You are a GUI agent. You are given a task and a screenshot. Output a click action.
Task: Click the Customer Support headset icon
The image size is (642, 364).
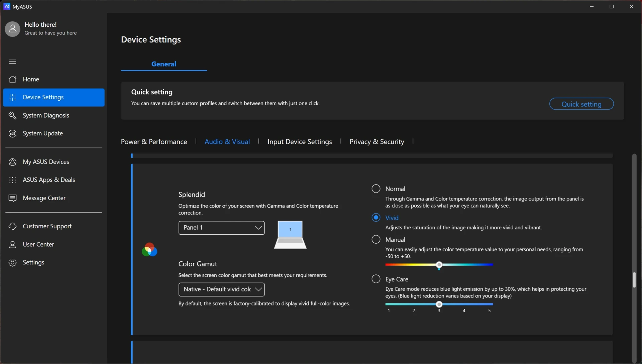pyautogui.click(x=12, y=226)
